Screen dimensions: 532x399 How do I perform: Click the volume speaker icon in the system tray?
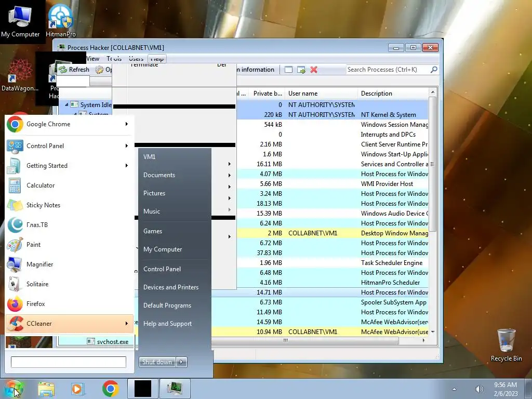point(479,389)
